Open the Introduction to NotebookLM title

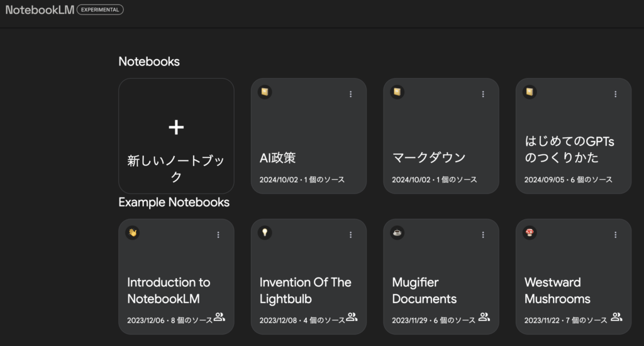click(169, 291)
